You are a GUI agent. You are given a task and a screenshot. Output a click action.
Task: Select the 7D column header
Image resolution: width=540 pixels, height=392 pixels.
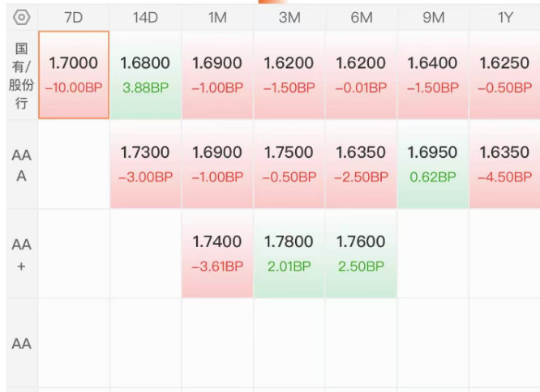(x=74, y=17)
